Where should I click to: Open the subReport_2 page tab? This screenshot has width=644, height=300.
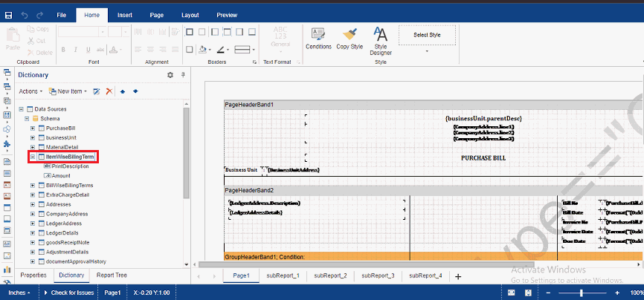point(330,275)
